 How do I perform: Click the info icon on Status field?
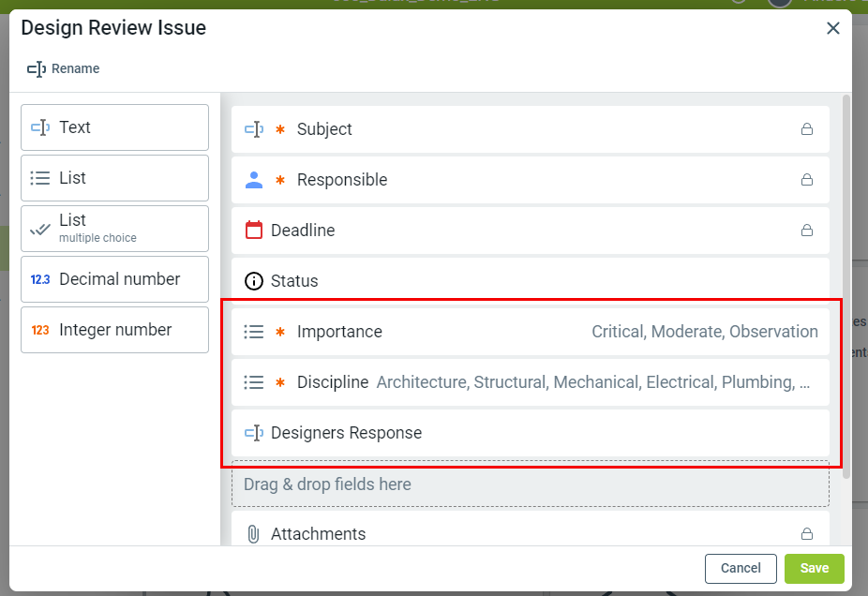(x=253, y=281)
